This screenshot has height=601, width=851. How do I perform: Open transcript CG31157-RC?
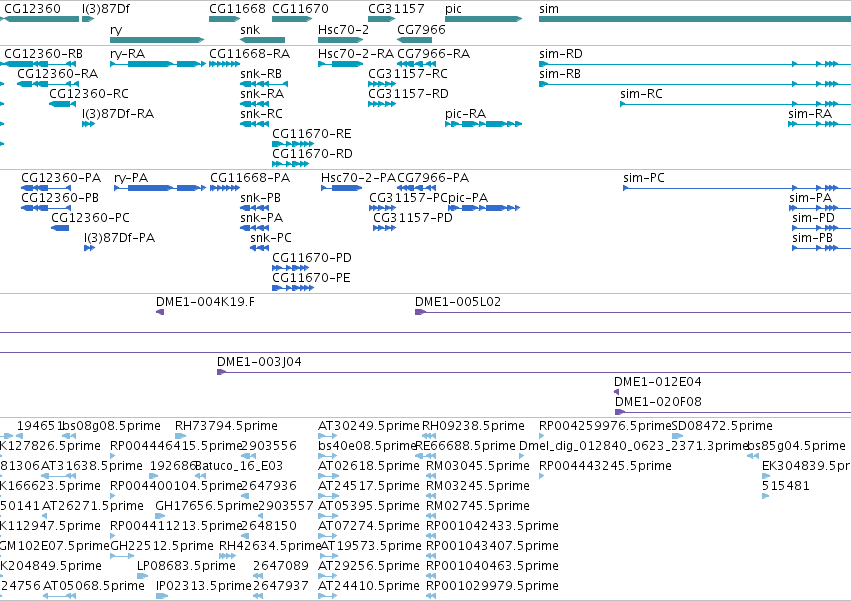(408, 74)
